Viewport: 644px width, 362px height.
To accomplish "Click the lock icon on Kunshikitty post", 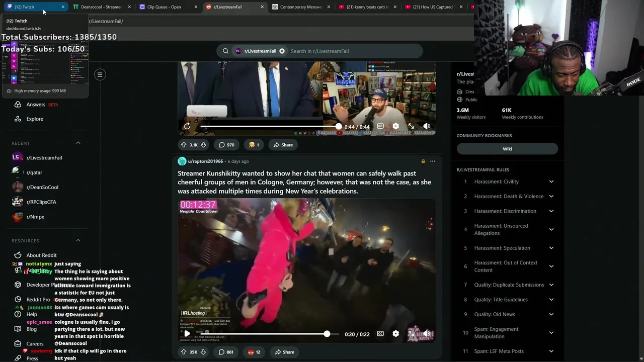I will [423, 161].
